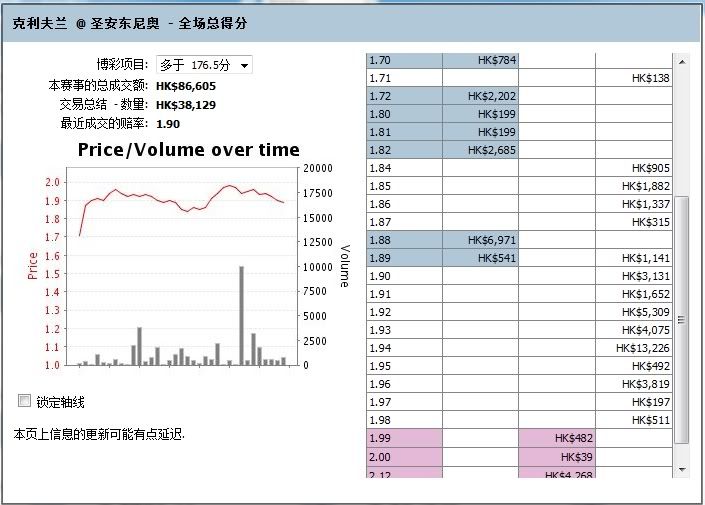Click the scrollbar up arrow on odds table
Viewport: 705px width, 505px height.
click(682, 60)
